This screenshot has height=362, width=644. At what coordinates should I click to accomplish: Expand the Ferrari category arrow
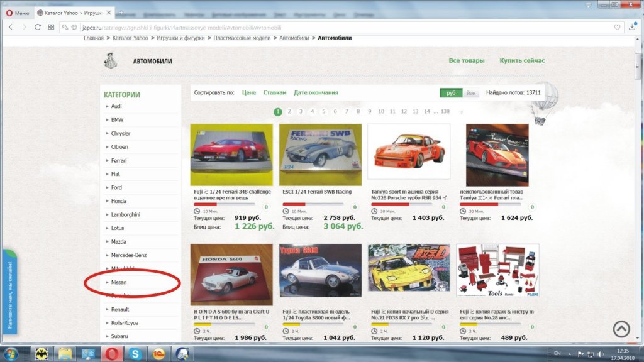point(107,161)
